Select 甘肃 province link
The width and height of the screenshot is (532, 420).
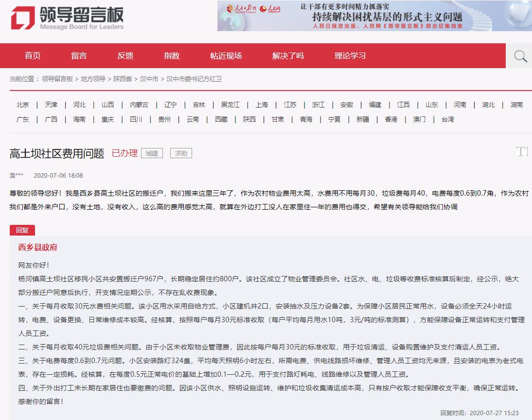[278, 120]
